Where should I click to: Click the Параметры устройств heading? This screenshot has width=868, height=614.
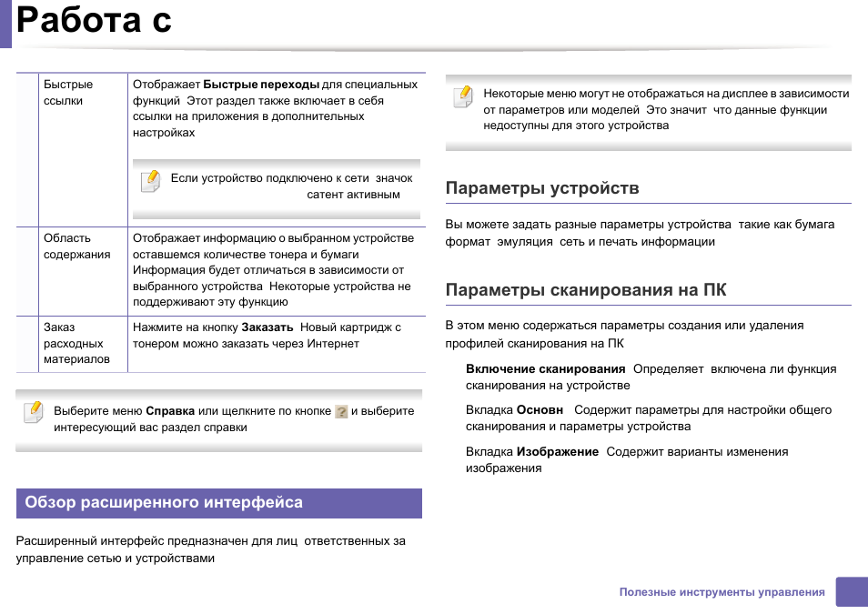[541, 188]
